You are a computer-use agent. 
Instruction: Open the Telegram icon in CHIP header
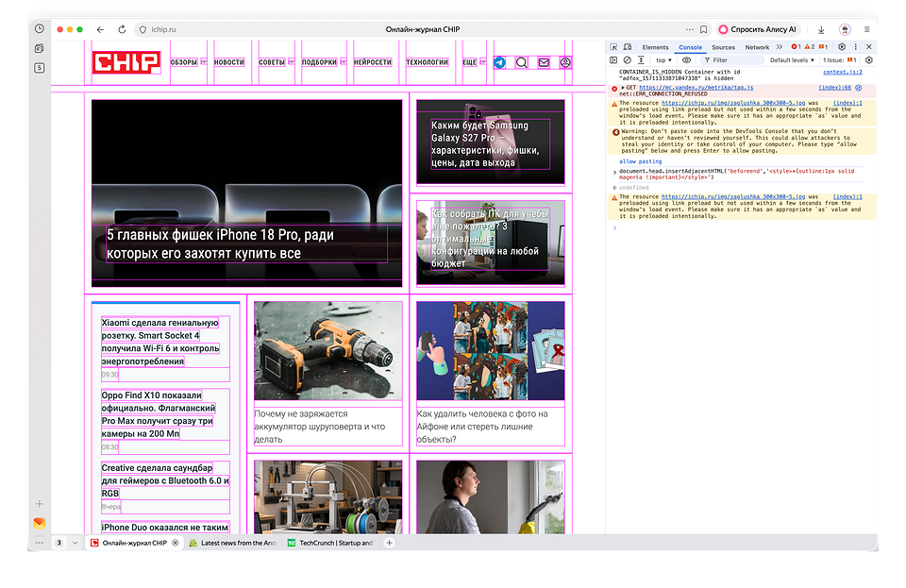click(500, 62)
